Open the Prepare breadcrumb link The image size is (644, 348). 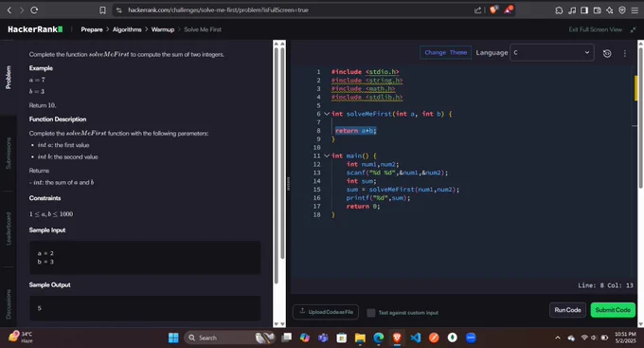tap(92, 29)
